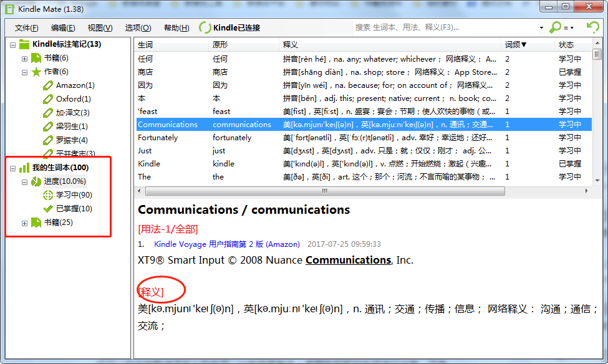Open the 编辑(E) menu
Image resolution: width=608 pixels, height=364 pixels.
click(x=63, y=28)
